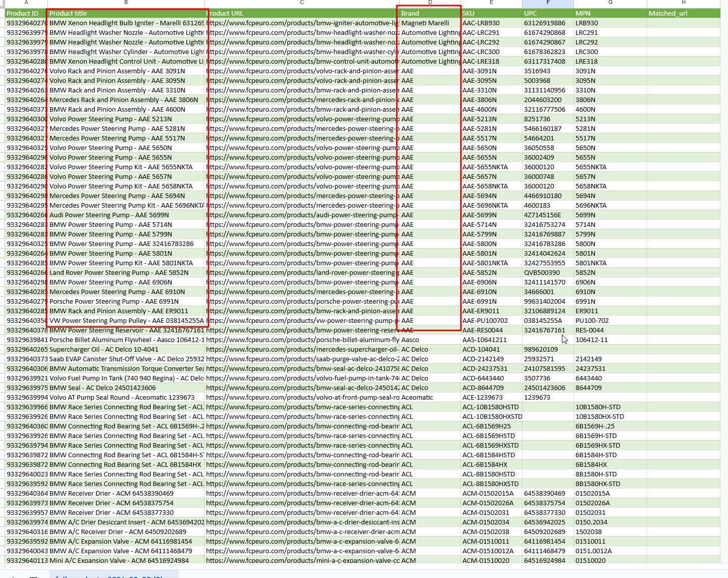Viewport: 728px width, 578px height.
Task: Select the Aceomatic brand cell
Action: coord(430,397)
